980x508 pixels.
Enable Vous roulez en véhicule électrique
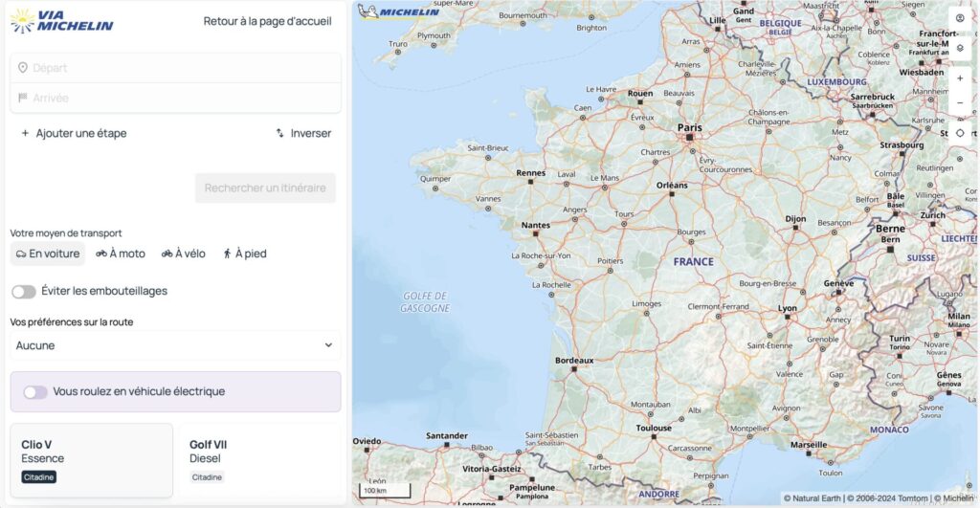(35, 391)
